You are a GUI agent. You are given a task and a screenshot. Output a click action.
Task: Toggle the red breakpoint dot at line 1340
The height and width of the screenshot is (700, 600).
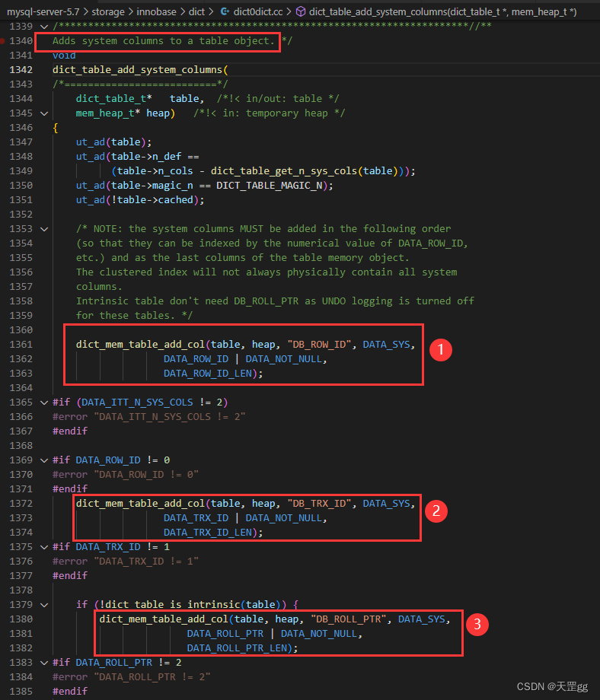tap(2, 41)
